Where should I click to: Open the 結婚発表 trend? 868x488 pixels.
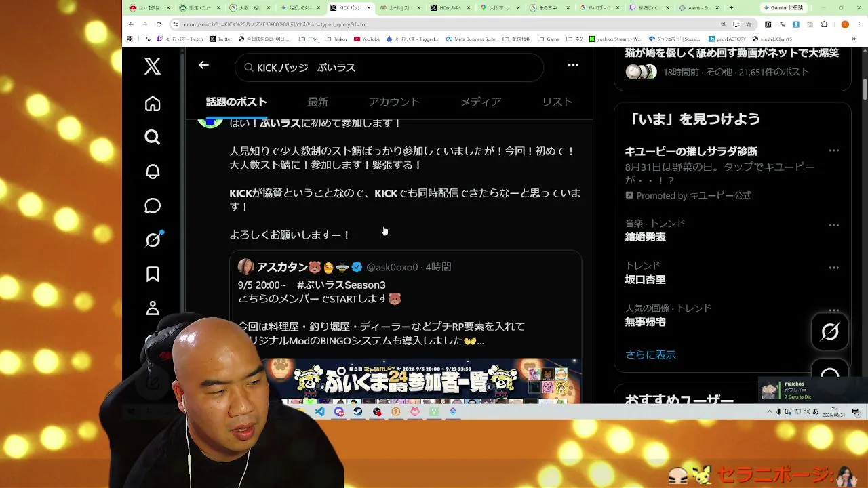(646, 237)
